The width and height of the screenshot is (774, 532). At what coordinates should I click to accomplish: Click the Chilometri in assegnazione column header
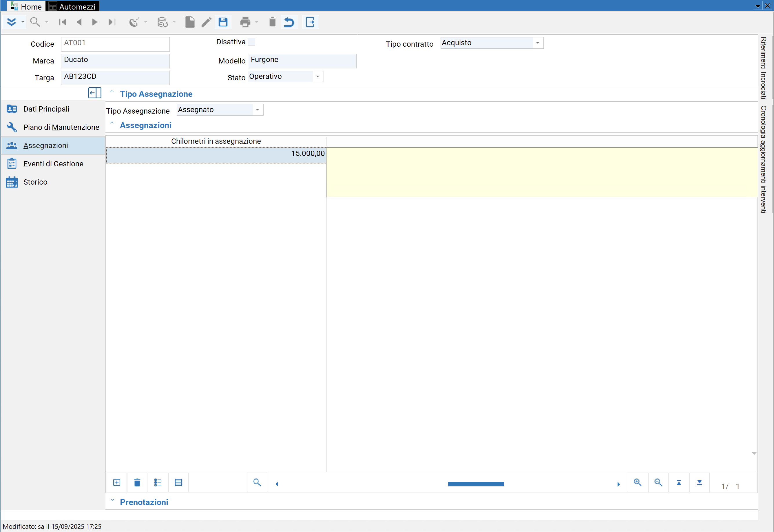point(216,141)
